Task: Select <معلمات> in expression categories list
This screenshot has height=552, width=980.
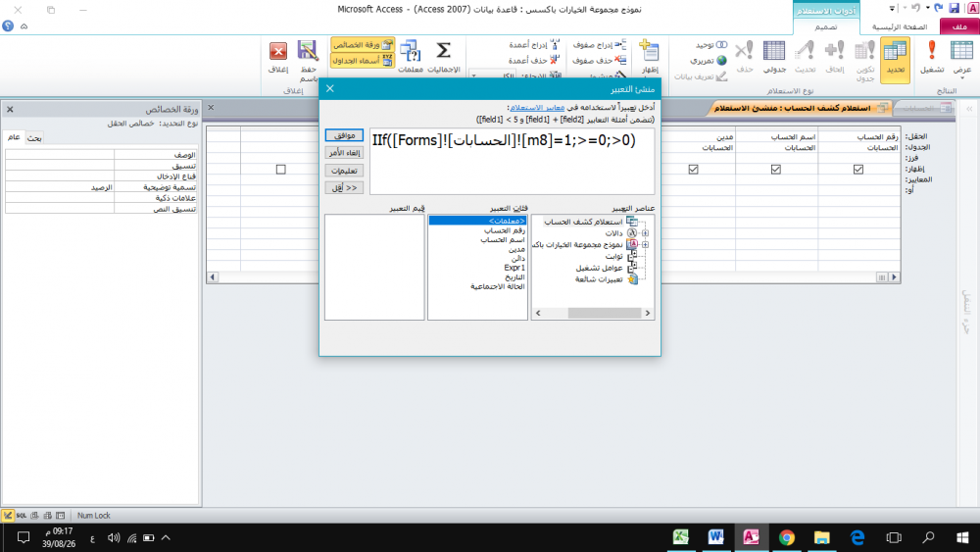Action: (x=477, y=221)
